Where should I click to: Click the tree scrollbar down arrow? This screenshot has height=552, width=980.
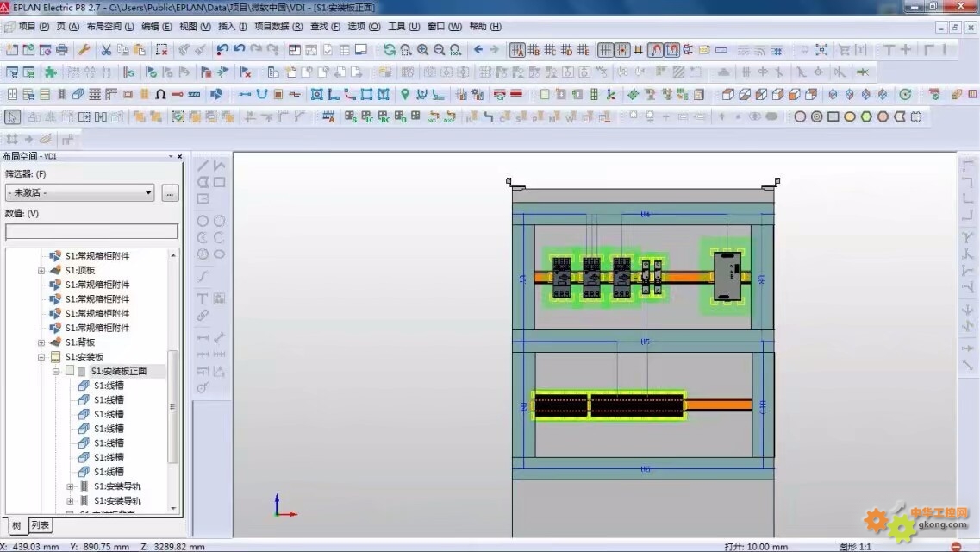tap(173, 509)
